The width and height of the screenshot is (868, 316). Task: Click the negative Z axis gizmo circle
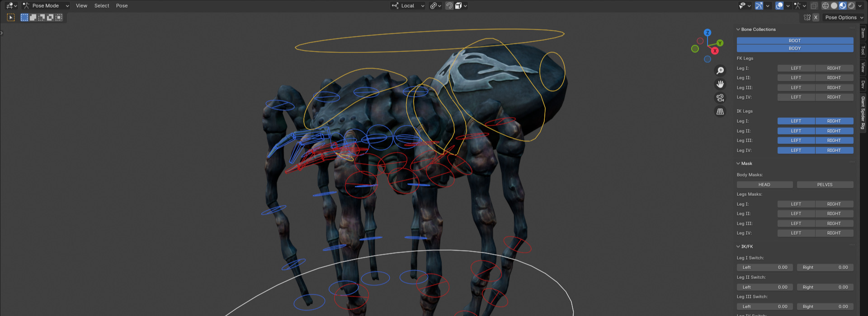pyautogui.click(x=708, y=59)
